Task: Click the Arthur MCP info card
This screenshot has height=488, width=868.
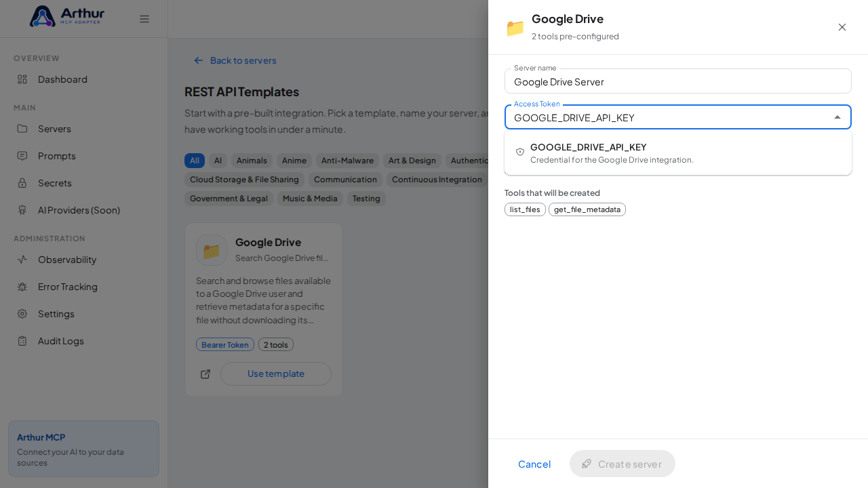Action: pos(83,449)
